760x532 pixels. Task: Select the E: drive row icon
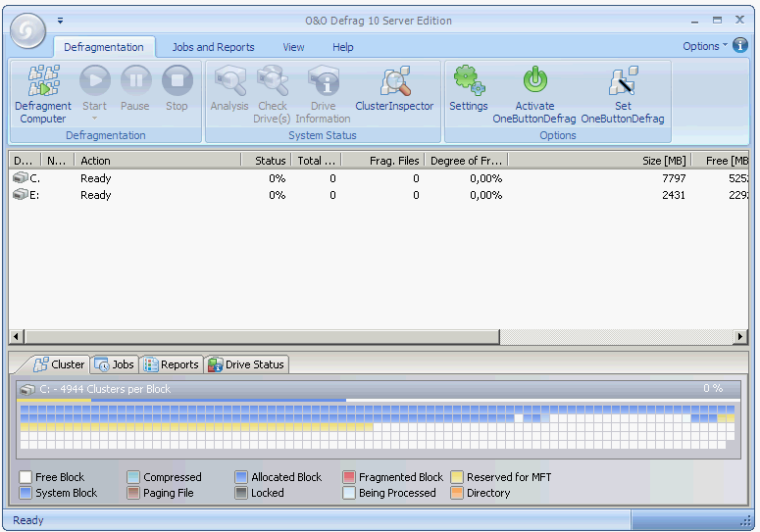pyautogui.click(x=21, y=195)
